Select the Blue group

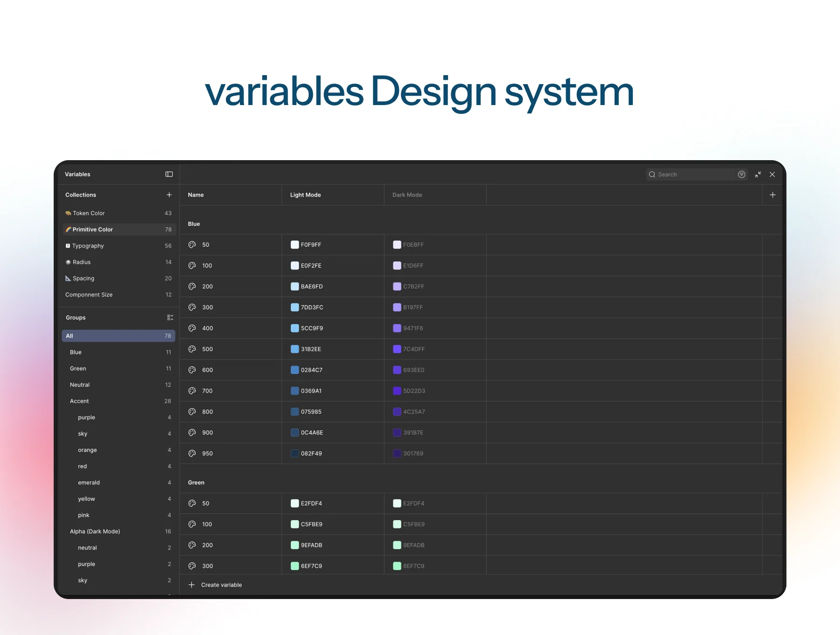pos(119,352)
